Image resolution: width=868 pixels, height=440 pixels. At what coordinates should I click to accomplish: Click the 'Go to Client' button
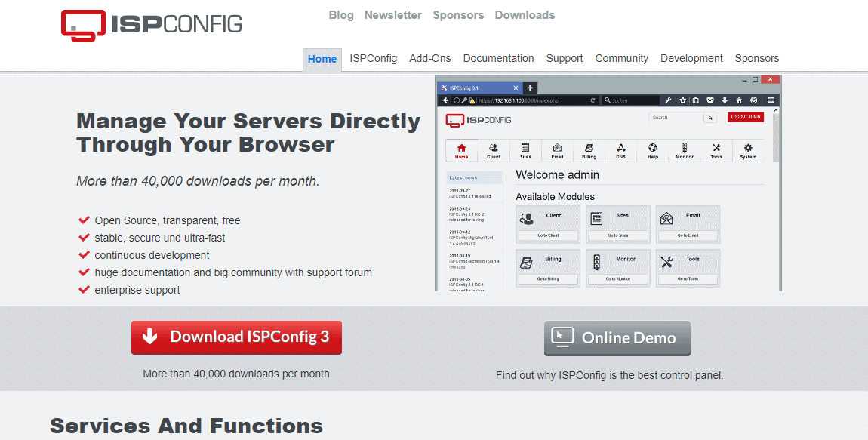coord(548,235)
